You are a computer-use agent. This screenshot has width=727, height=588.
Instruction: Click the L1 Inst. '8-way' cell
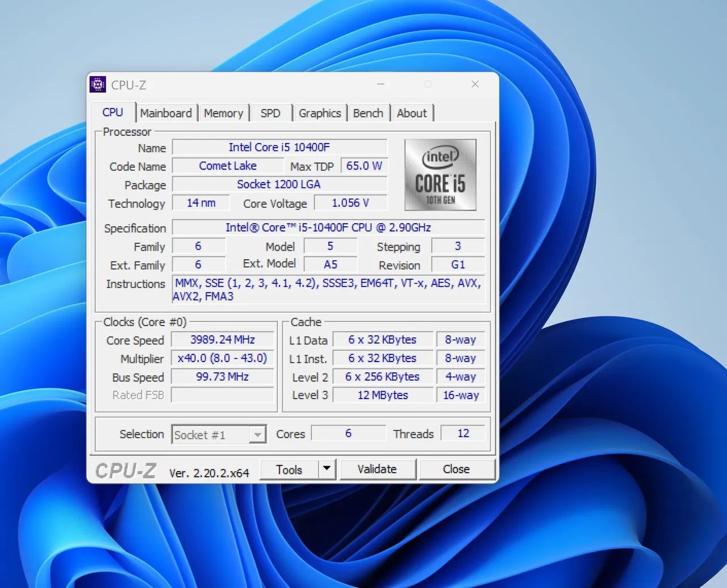pyautogui.click(x=461, y=358)
